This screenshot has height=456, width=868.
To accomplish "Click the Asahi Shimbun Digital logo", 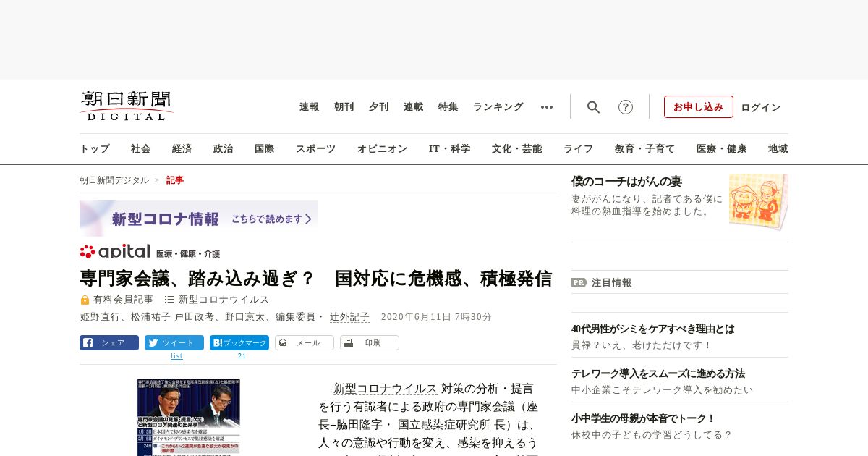I will 127,106.
